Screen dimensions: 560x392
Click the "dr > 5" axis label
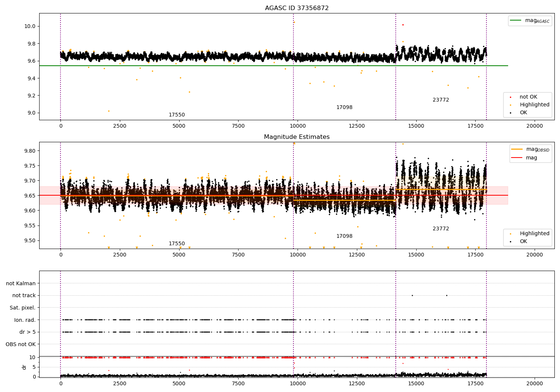click(x=28, y=332)
